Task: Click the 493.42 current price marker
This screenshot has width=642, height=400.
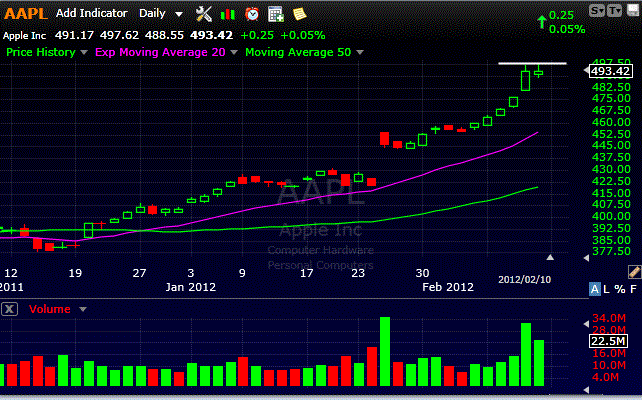Action: 610,71
